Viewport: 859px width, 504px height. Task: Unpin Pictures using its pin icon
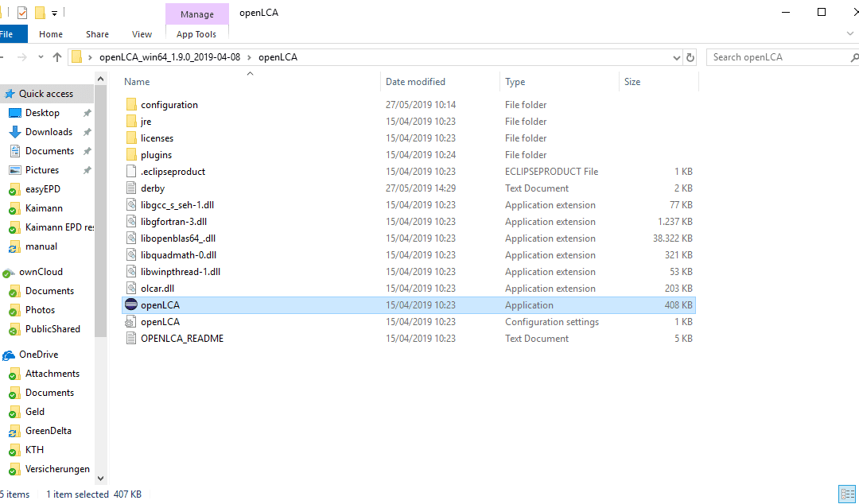point(87,170)
